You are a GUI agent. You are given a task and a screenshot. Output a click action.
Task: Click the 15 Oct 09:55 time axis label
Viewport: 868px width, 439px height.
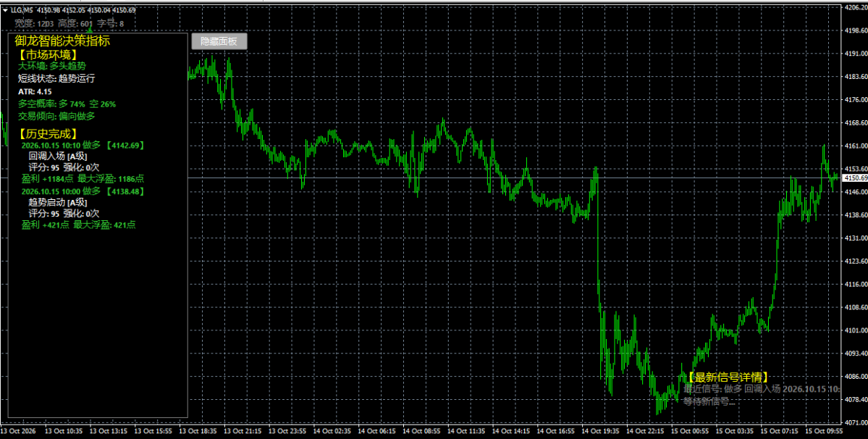click(x=823, y=430)
